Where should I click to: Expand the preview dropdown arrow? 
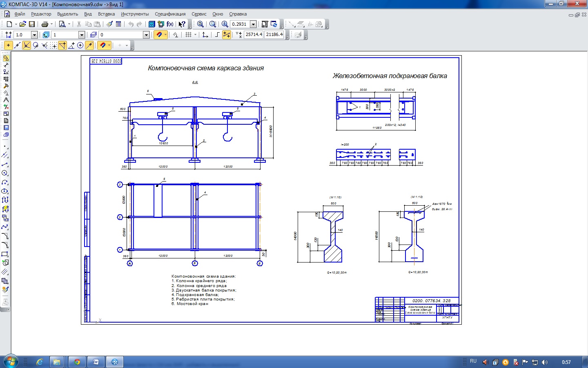69,24
